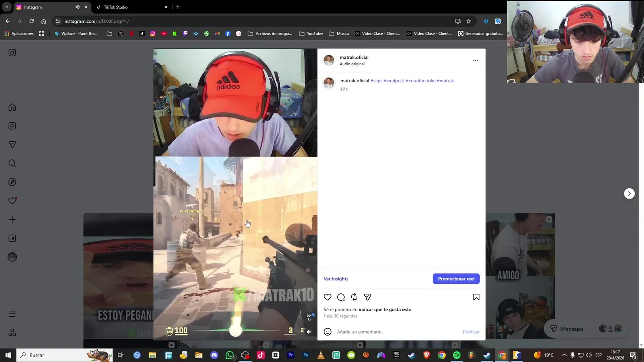Open Explore compass icon in sidebar
The height and width of the screenshot is (362, 644).
12,182
